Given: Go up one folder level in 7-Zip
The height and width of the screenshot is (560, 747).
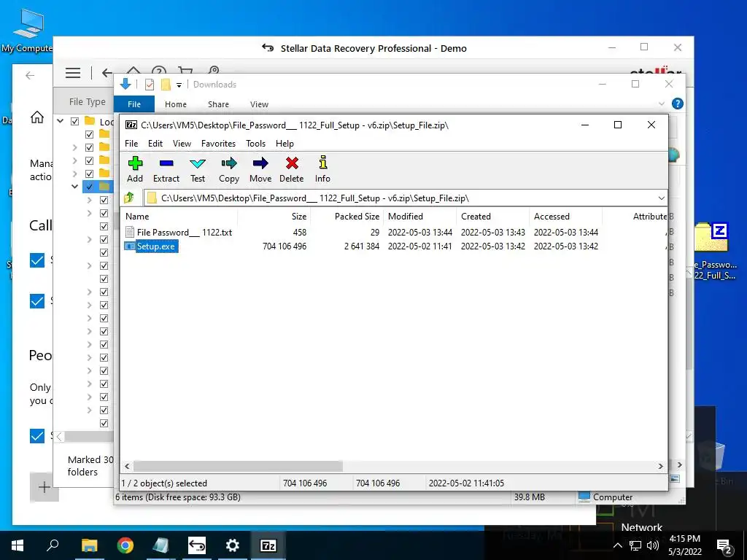Looking at the screenshot, I should [129, 198].
